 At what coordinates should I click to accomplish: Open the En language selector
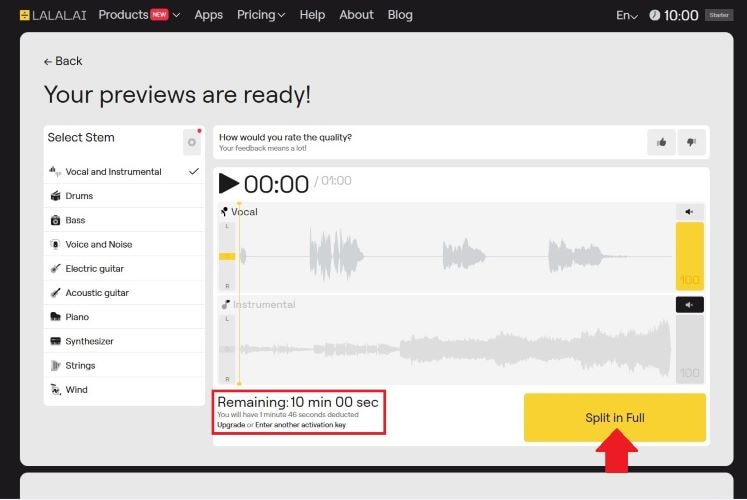tap(626, 16)
